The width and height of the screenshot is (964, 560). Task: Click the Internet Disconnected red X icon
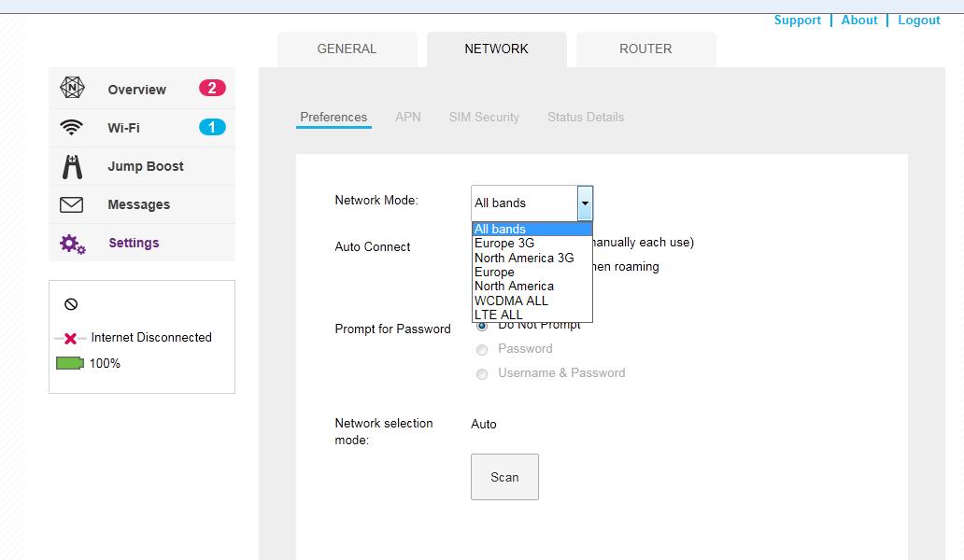(70, 338)
